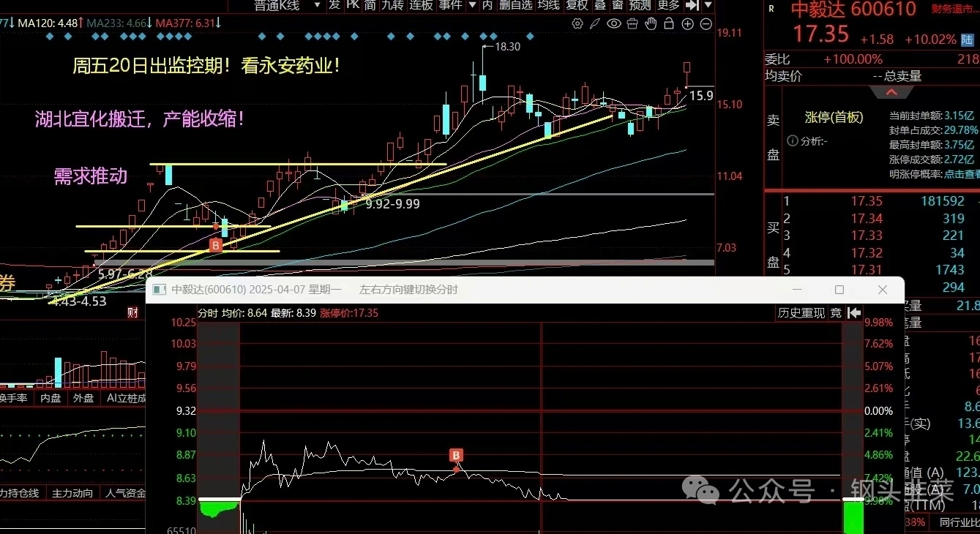
Task: Select the 人气资金 indicator tab
Action: [124, 493]
